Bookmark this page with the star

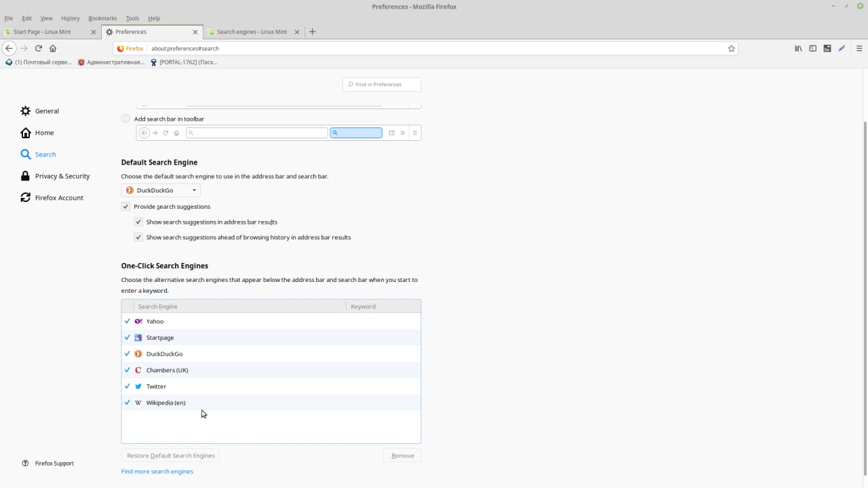point(731,48)
